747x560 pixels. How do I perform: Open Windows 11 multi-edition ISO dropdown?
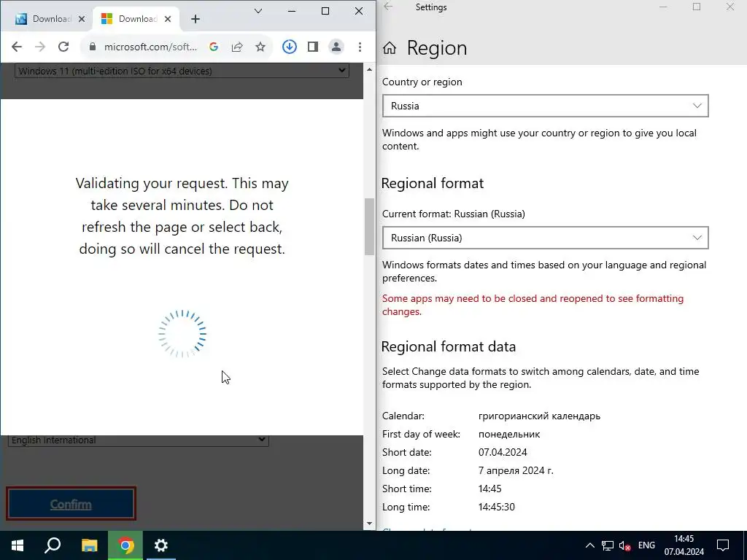click(182, 71)
